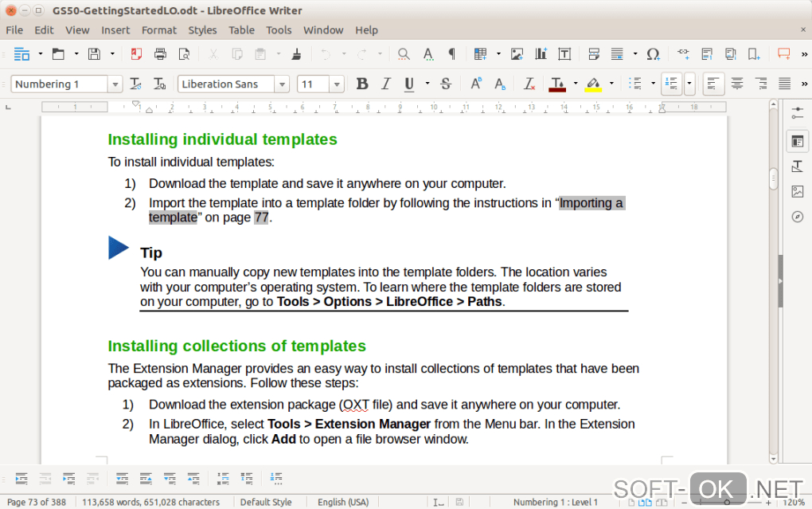Viewport: 812px width, 509px height.
Task: Save the document with the floppy icon
Action: tap(94, 54)
